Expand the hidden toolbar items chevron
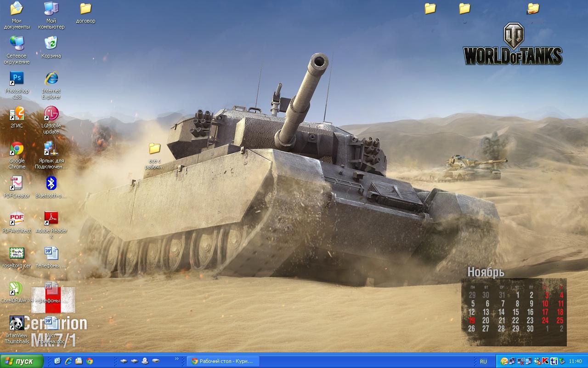The image size is (588, 368). click(x=177, y=359)
